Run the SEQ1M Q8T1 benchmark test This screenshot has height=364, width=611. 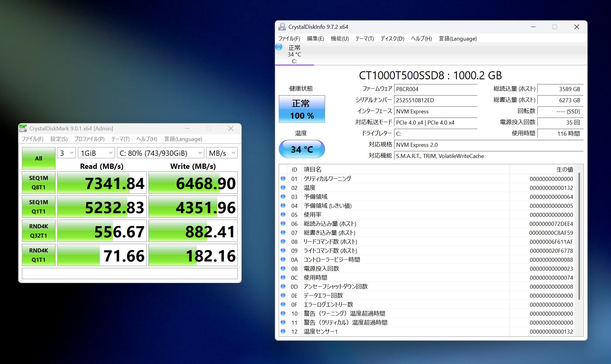(38, 182)
